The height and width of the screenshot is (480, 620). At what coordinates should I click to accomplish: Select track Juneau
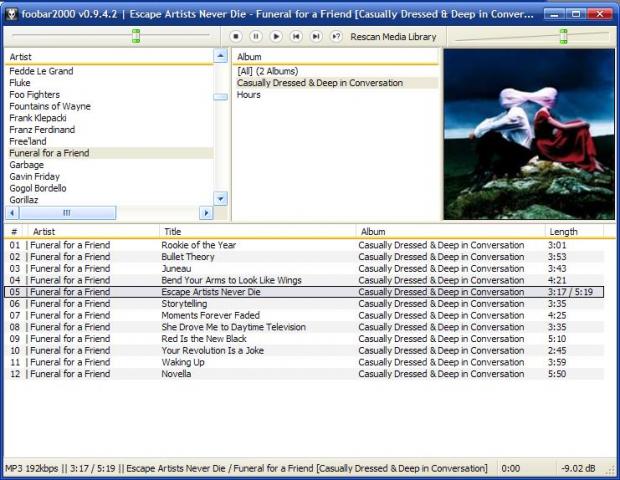click(304, 268)
